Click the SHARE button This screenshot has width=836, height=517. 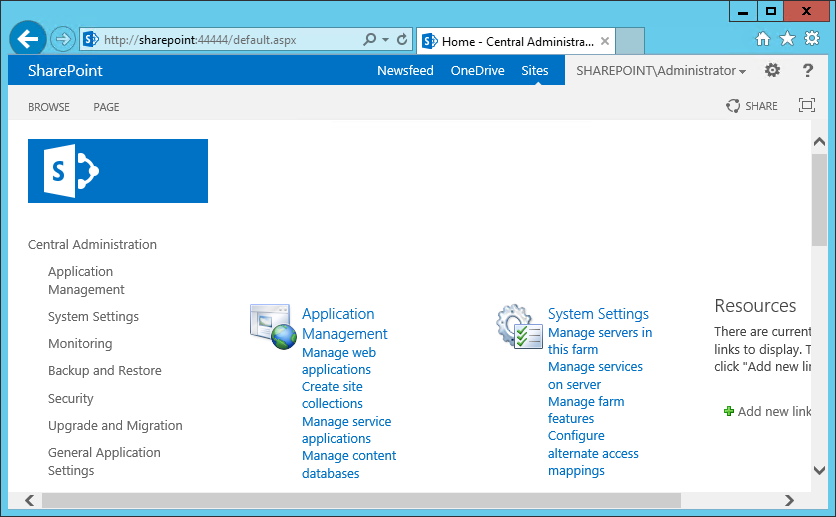coord(752,106)
